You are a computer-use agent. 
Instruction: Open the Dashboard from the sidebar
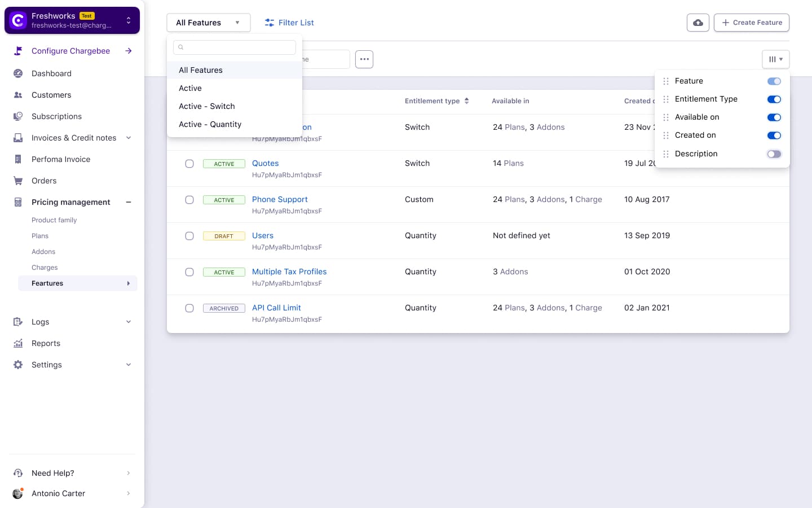[x=18, y=73]
